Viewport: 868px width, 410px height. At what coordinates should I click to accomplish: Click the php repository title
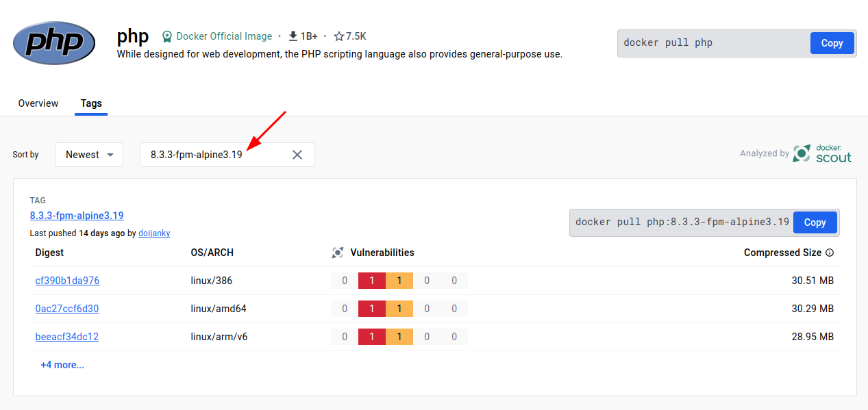point(133,35)
